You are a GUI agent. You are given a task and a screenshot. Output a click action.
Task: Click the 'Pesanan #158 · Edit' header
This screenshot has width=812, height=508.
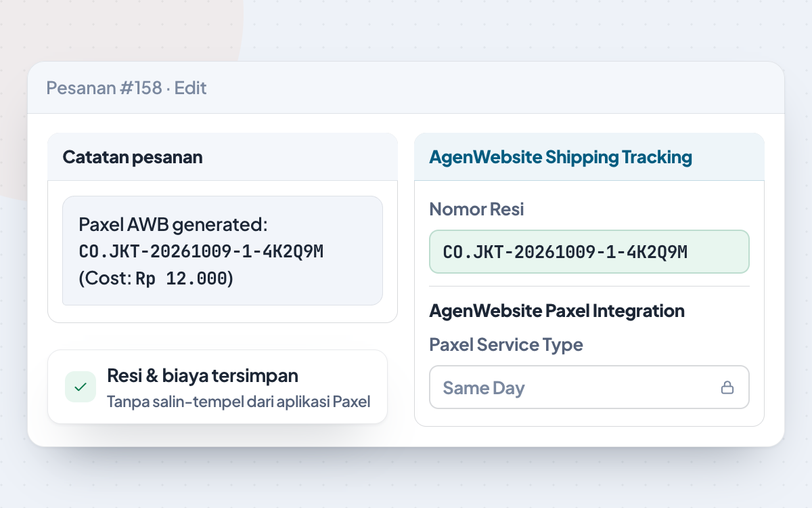(127, 88)
